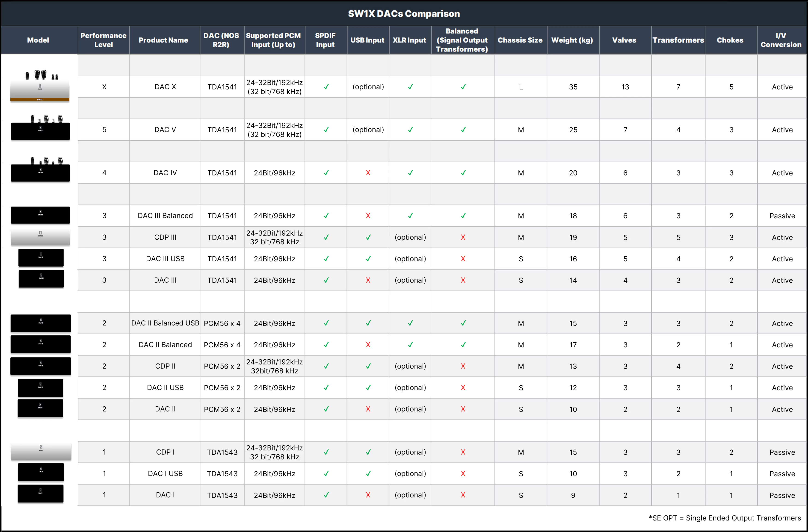
Task: Click the silver CDP I product image
Action: (x=41, y=452)
